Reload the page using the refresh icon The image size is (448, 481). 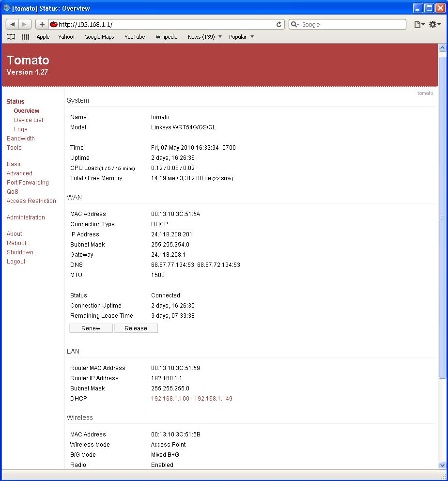click(x=279, y=24)
